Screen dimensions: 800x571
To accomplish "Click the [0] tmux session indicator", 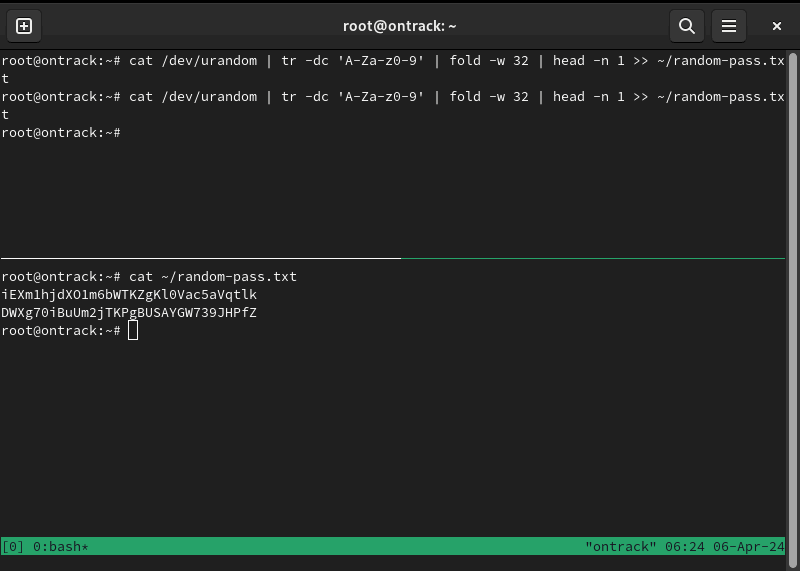I will coord(13,547).
